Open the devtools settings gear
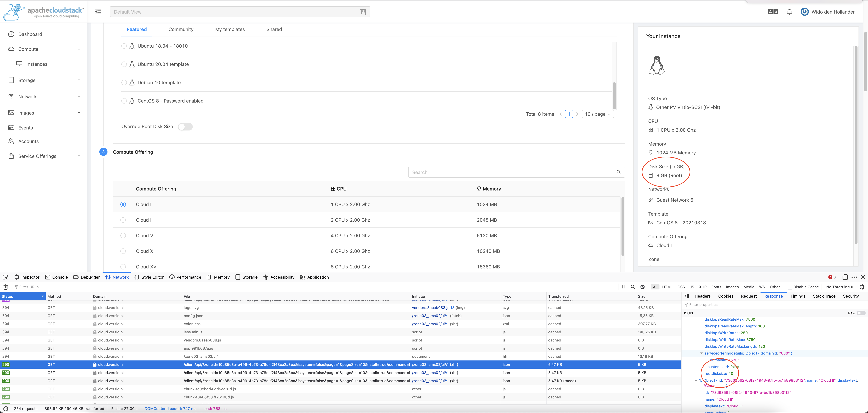 coord(862,287)
